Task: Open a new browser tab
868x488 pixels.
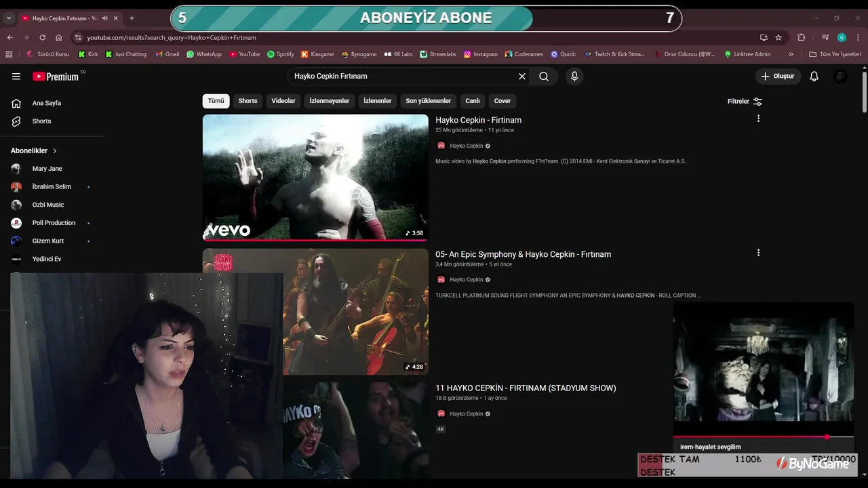Action: 132,18
